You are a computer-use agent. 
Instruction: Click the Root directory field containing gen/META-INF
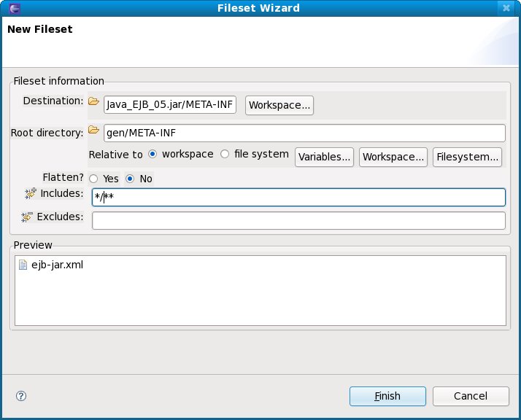(x=304, y=133)
